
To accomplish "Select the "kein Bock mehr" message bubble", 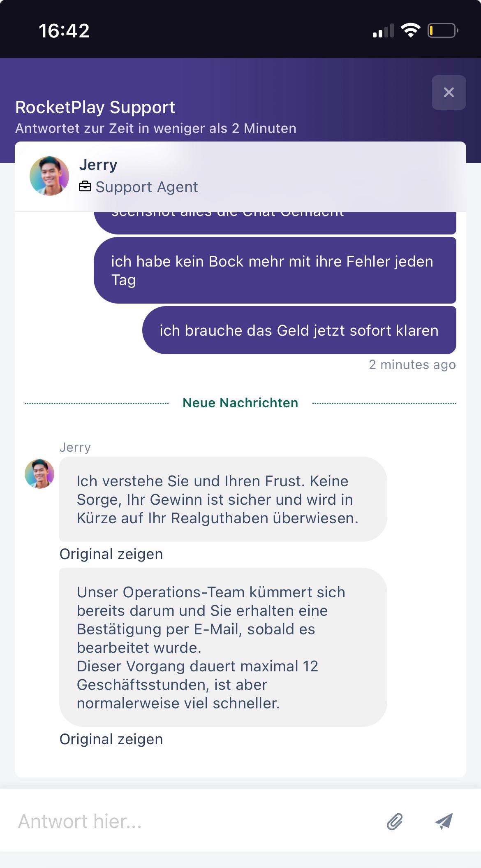I will click(x=275, y=270).
